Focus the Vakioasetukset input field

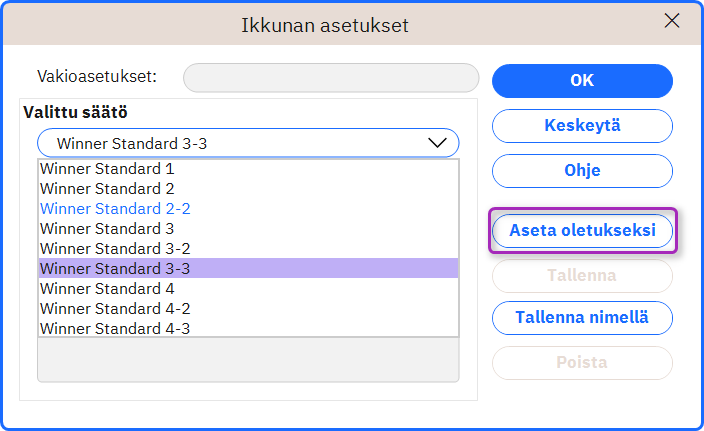(331, 78)
